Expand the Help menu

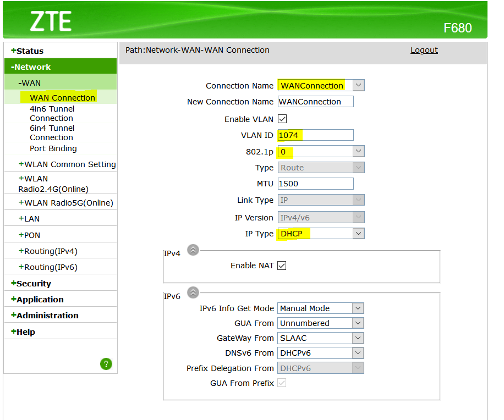tap(23, 331)
